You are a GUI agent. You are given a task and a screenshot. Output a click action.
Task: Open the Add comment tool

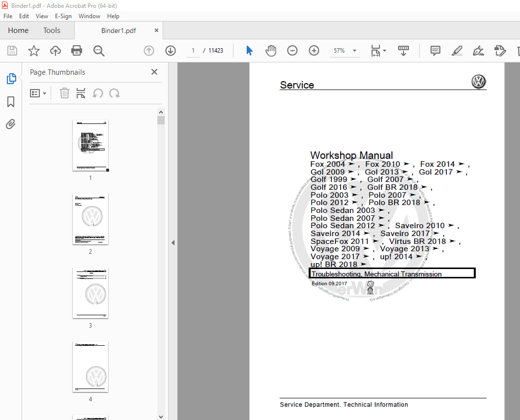tap(435, 51)
